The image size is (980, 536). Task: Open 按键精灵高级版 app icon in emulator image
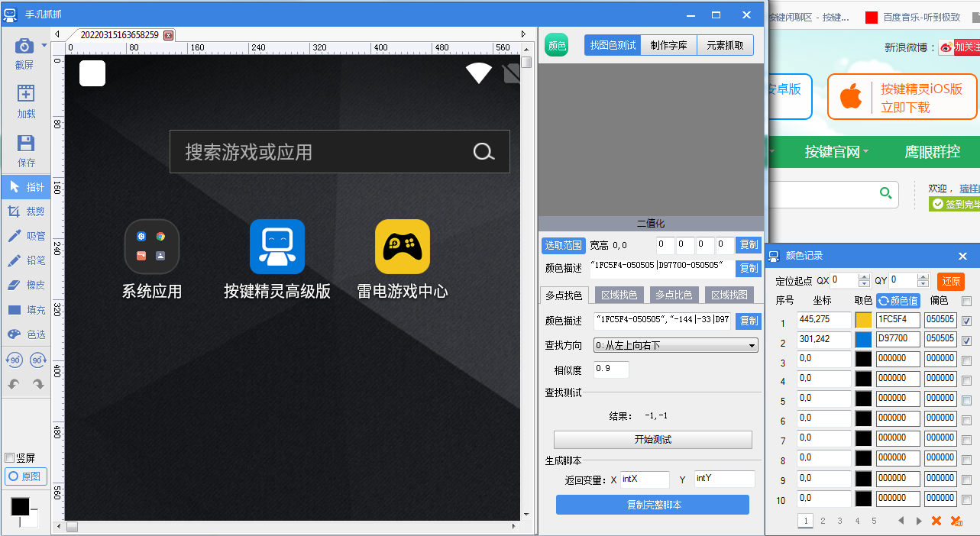point(277,247)
